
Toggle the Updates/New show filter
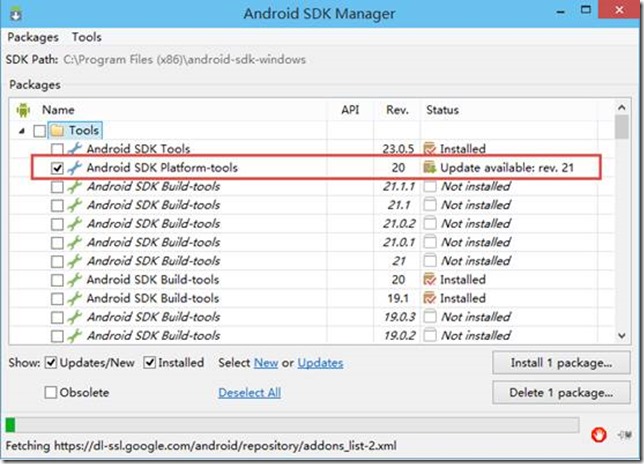point(51,363)
